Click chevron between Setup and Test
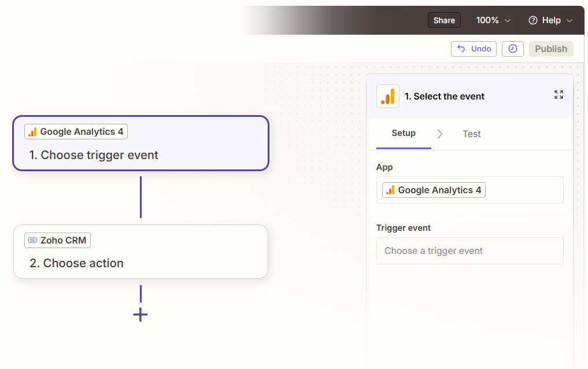Image resolution: width=588 pixels, height=369 pixels. pos(440,134)
